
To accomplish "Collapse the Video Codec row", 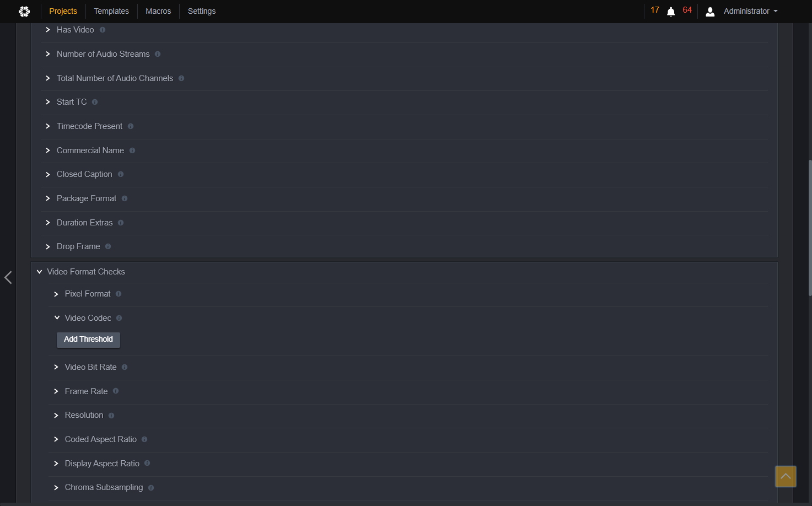I will coord(57,317).
